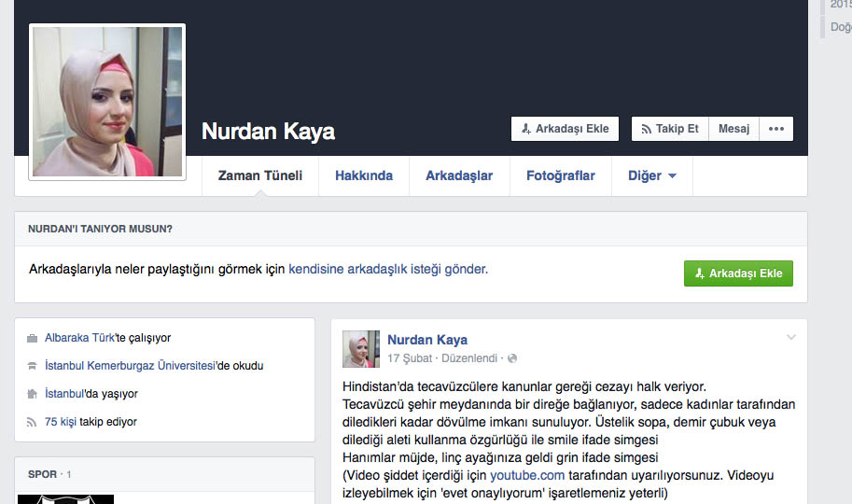Screen dimensions: 852x504
Task: Open the youtube.com link in post
Action: coord(527,475)
